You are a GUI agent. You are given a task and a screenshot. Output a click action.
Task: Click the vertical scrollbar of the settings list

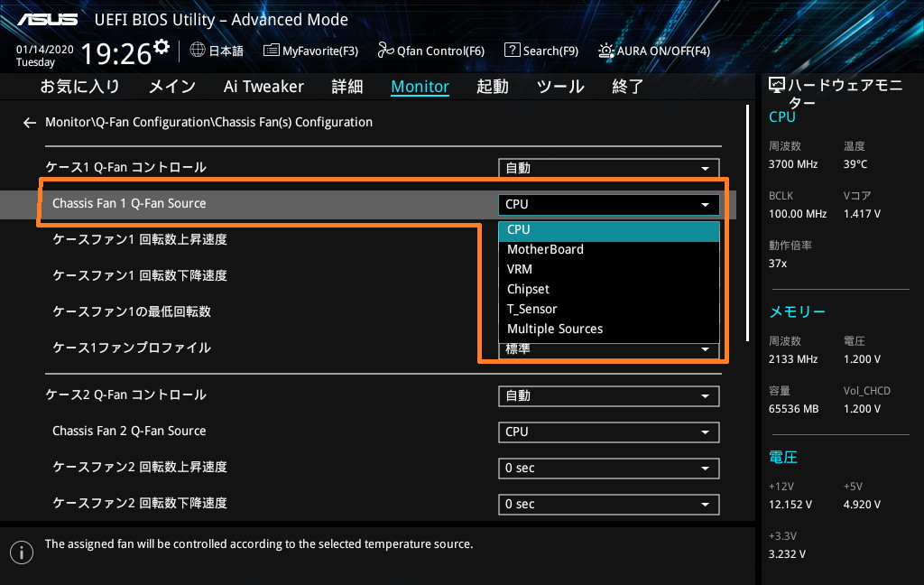pyautogui.click(x=747, y=223)
